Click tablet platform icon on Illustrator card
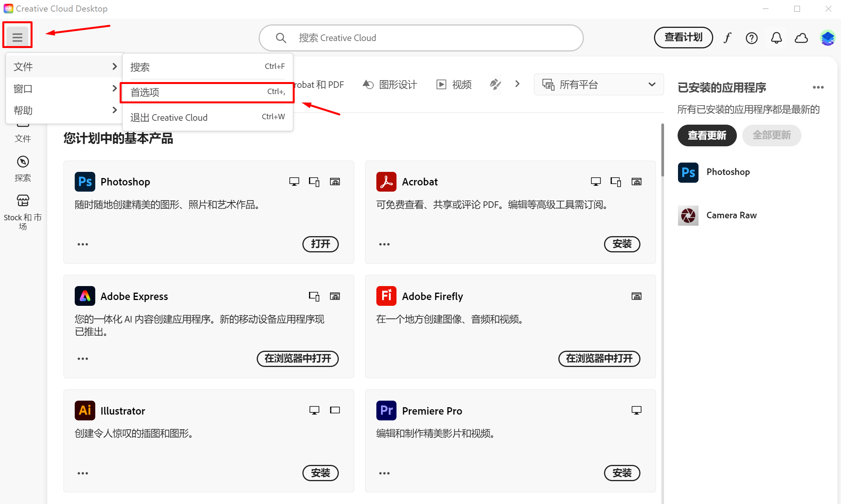 point(335,410)
